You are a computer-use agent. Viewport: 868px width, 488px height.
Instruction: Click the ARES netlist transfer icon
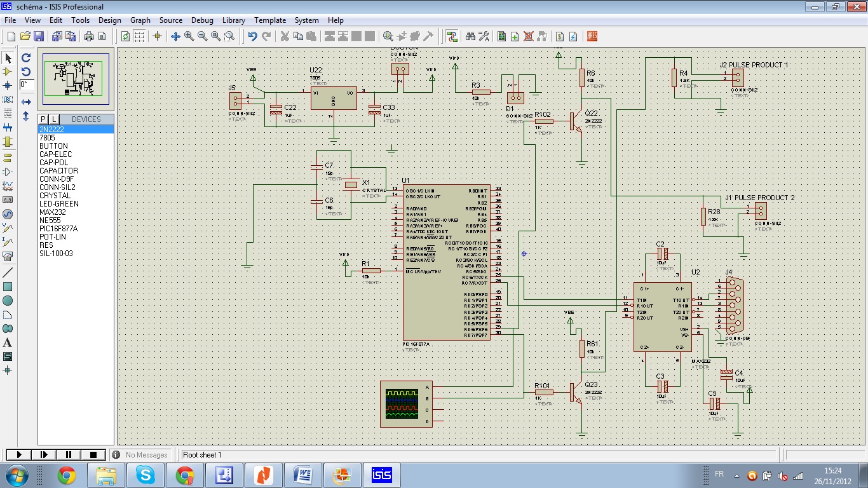tap(592, 36)
